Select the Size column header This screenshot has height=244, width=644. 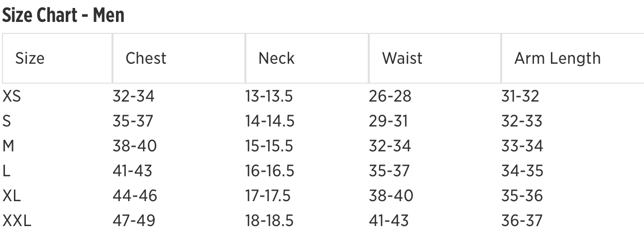[x=30, y=58]
